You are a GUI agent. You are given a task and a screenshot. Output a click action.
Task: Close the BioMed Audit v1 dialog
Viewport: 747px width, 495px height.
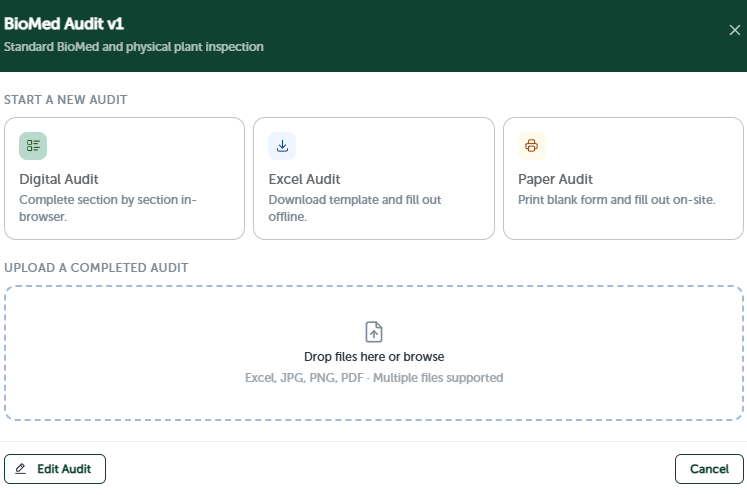(735, 30)
